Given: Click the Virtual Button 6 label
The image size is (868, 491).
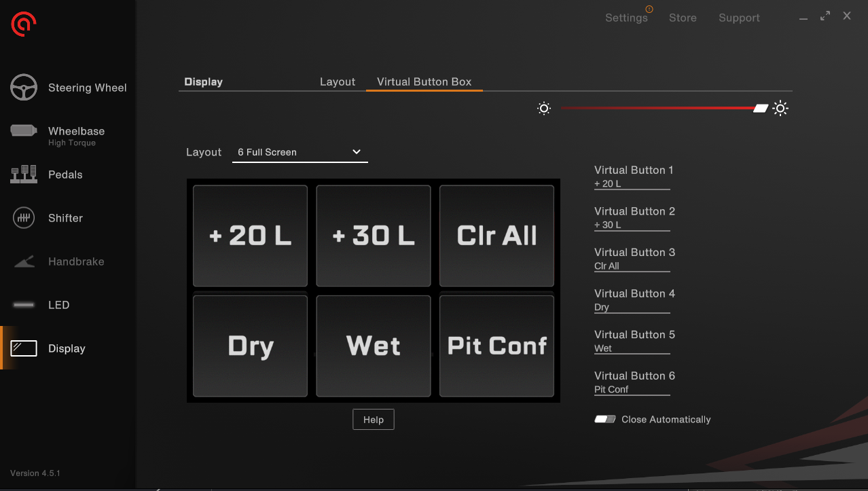Looking at the screenshot, I should (x=634, y=376).
